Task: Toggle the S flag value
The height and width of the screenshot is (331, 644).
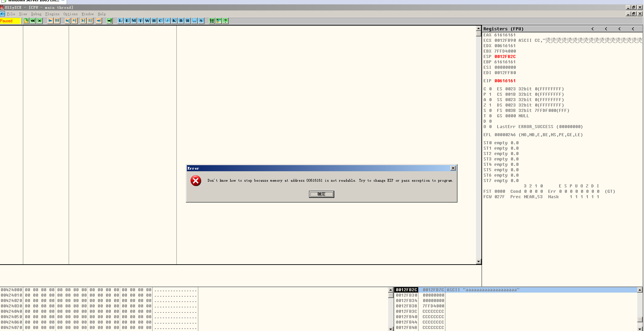Action: [x=490, y=111]
